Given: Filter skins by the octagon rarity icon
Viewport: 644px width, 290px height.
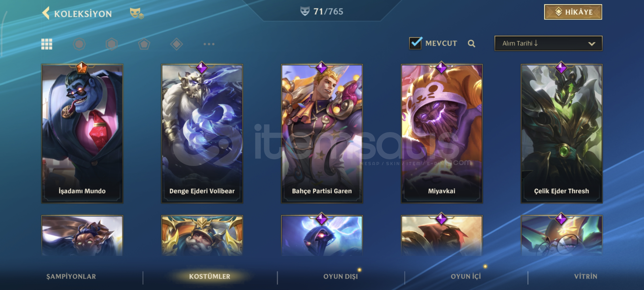Looking at the screenshot, I should click(x=79, y=44).
